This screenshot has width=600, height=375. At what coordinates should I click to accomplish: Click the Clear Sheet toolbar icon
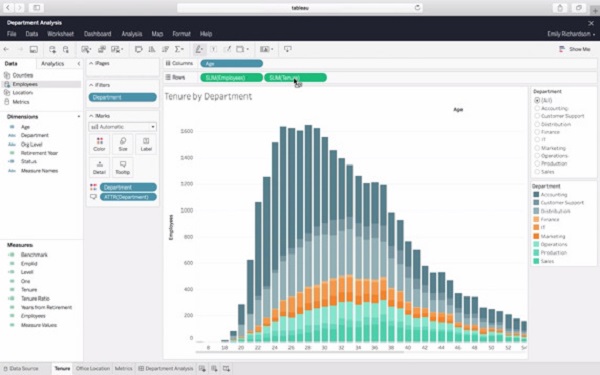tap(116, 49)
